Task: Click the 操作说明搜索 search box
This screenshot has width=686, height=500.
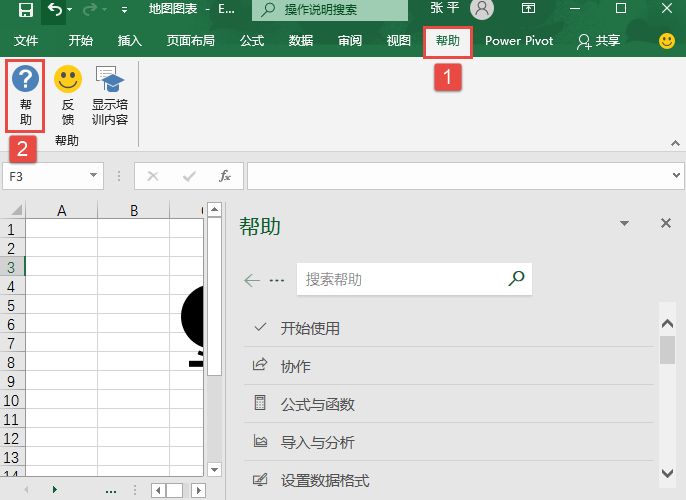Action: tap(330, 10)
